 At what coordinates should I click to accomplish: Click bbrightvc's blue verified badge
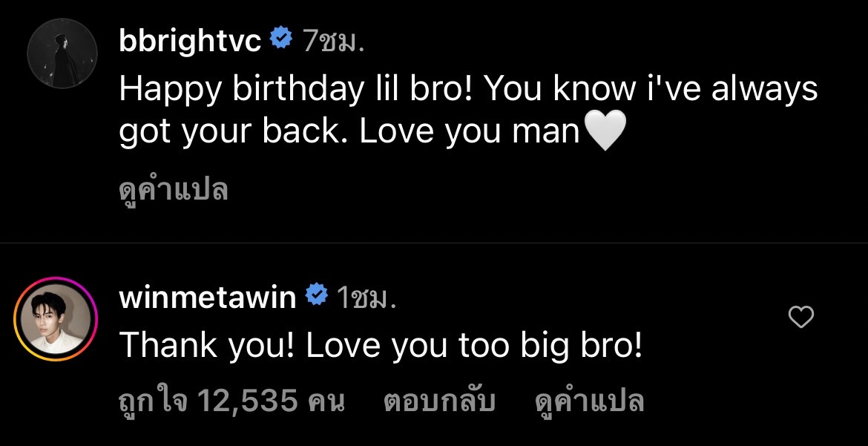(280, 39)
